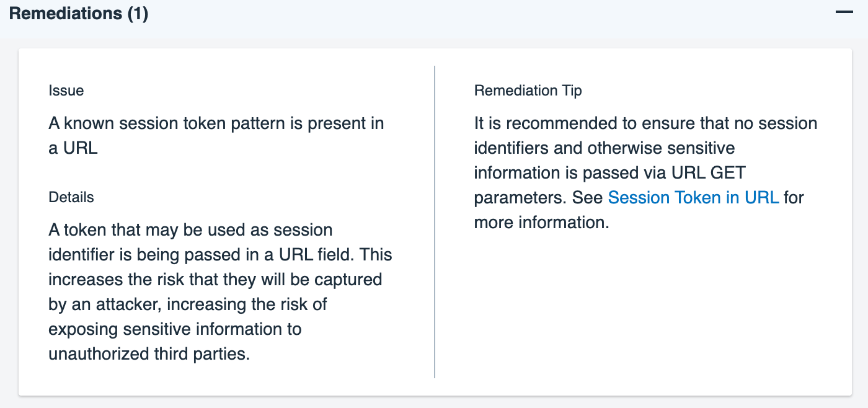This screenshot has height=408, width=868.
Task: Click line "identifiers and otherwise sensitive"
Action: (604, 148)
